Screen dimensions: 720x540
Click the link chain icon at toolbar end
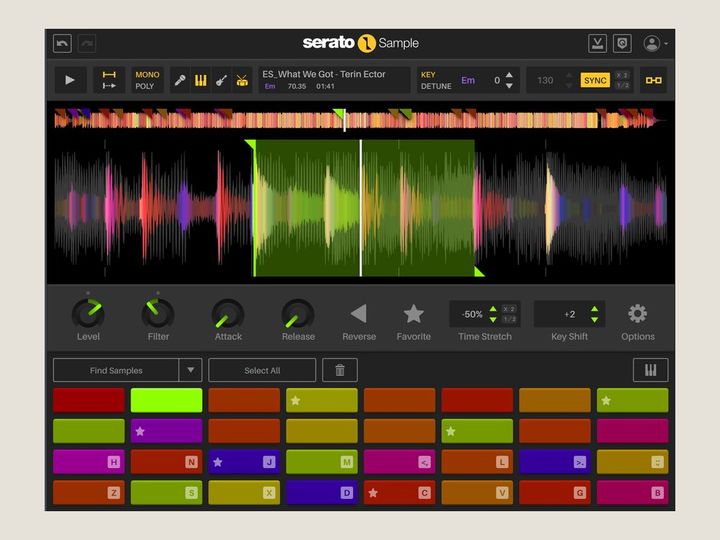pyautogui.click(x=653, y=80)
